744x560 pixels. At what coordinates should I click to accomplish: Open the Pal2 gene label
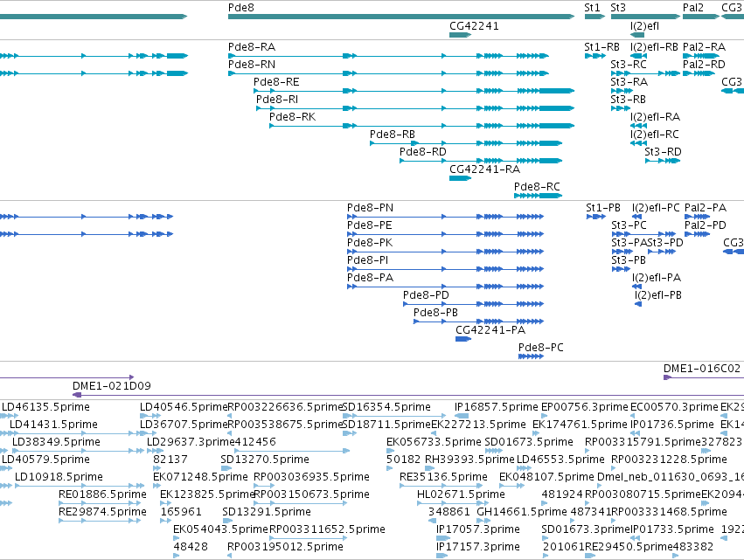(692, 8)
